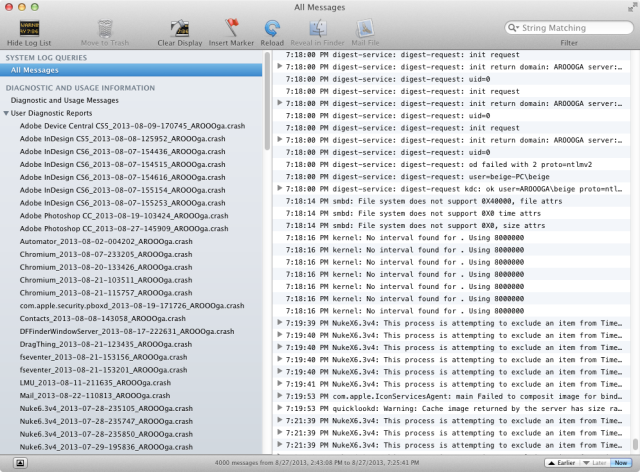
Task: Click the Earlier navigation button
Action: (x=561, y=463)
